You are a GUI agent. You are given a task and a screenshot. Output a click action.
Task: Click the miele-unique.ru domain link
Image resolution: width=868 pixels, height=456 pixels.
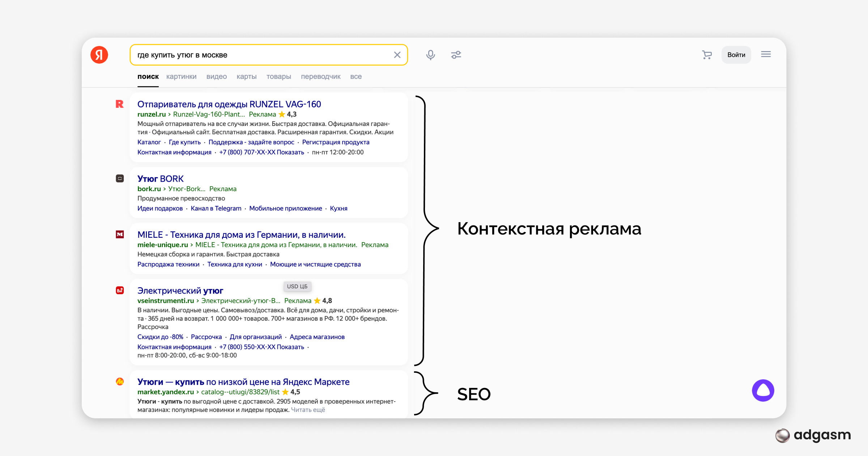(x=163, y=245)
